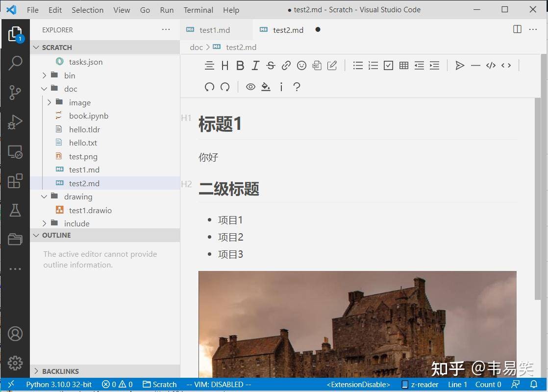The image size is (548, 392).
Task: Open the Accounts menu
Action: (x=15, y=334)
